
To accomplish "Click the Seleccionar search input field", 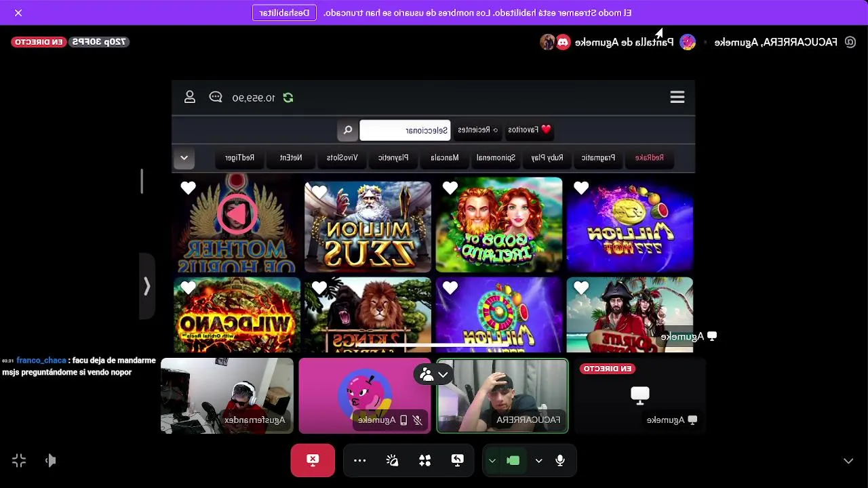I will point(405,130).
